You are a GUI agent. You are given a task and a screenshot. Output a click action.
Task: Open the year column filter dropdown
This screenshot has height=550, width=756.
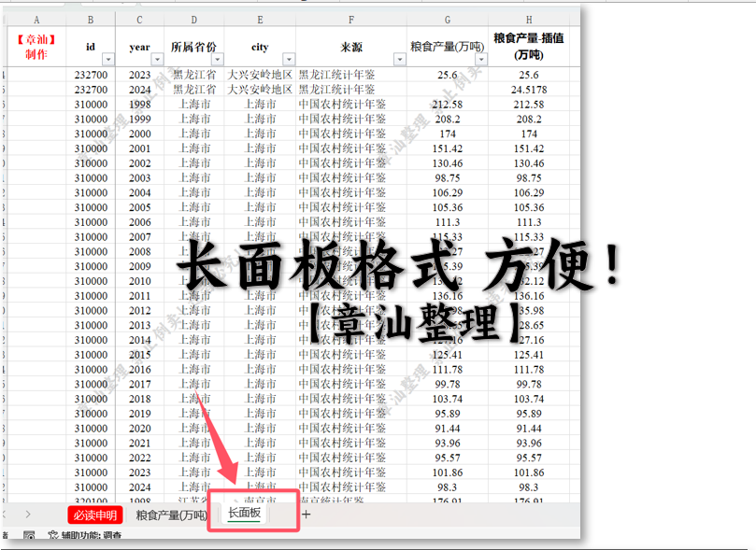pyautogui.click(x=157, y=59)
